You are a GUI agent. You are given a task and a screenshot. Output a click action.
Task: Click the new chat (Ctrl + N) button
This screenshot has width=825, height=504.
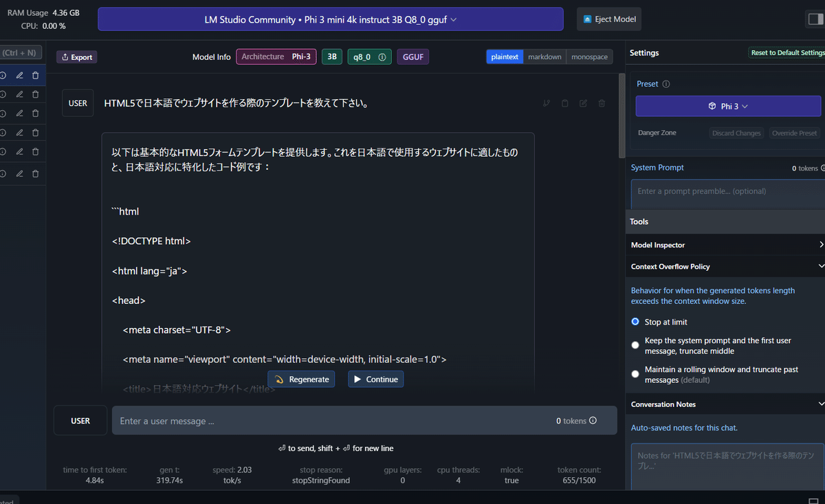(21, 53)
